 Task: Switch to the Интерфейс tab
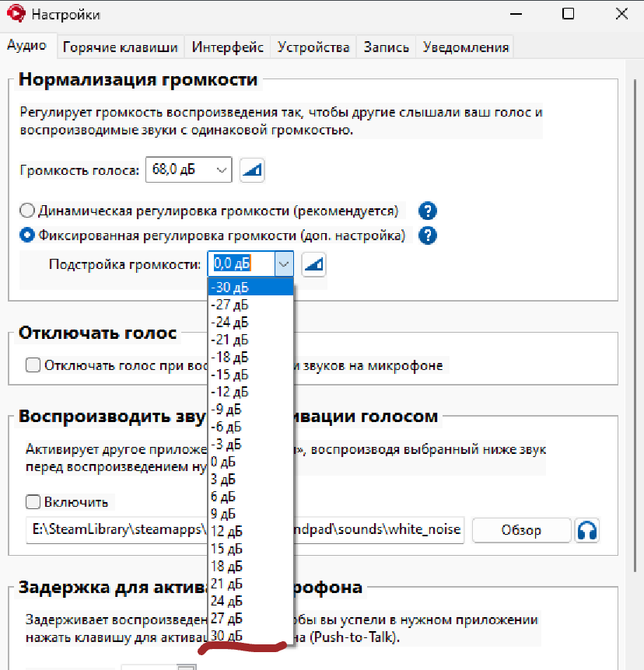(227, 47)
